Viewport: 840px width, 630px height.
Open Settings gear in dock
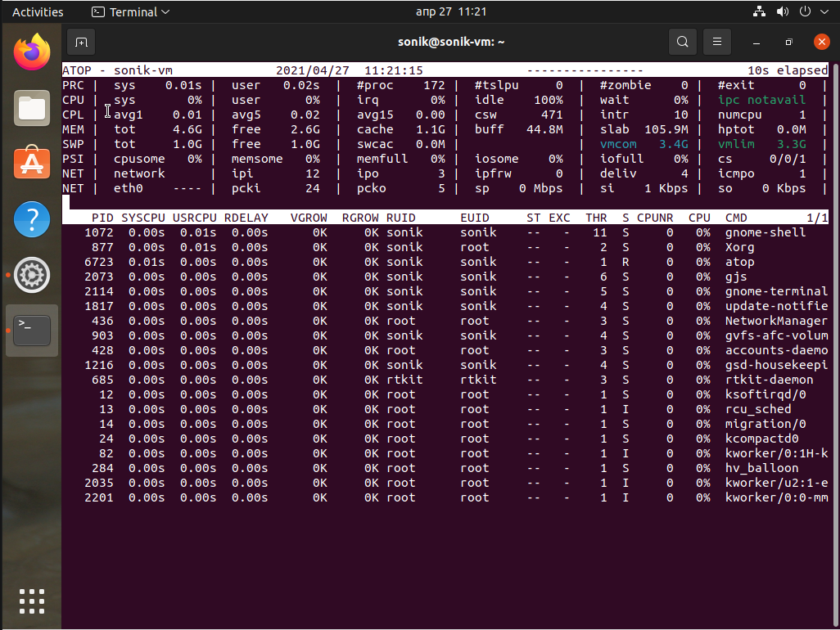point(32,275)
